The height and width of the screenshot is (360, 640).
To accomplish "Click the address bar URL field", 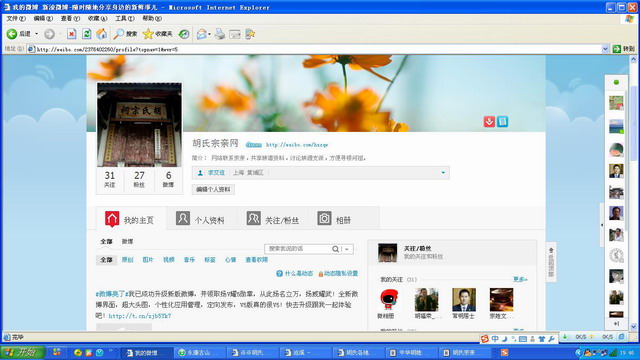I will [314, 49].
